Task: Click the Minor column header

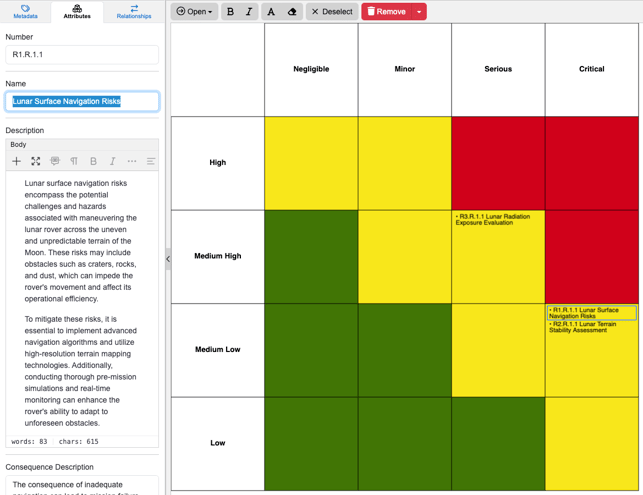Action: 405,69
